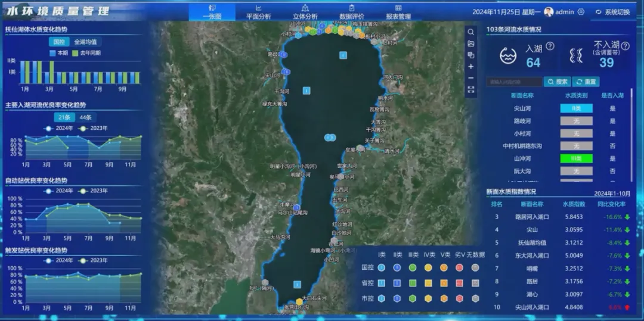Image resolution: width=644 pixels, height=321 pixels.
Task: Click the II类 badge in 尖山河 row
Action: [576, 108]
